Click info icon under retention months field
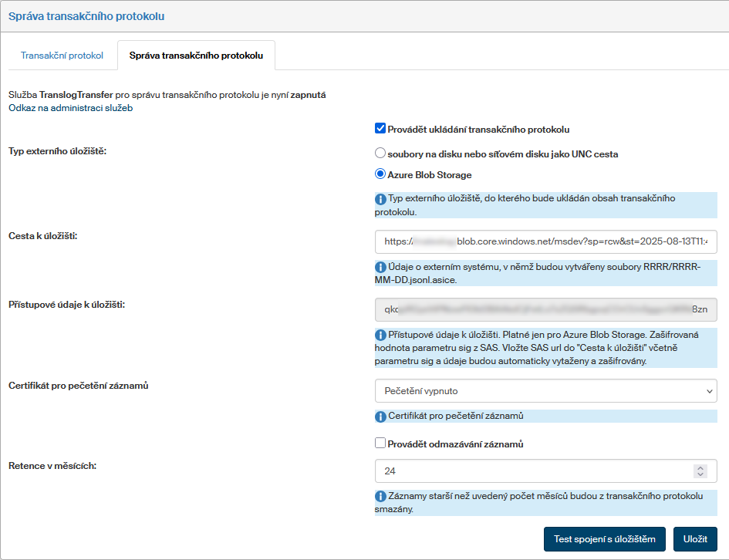Image resolution: width=729 pixels, height=560 pixels. (380, 497)
